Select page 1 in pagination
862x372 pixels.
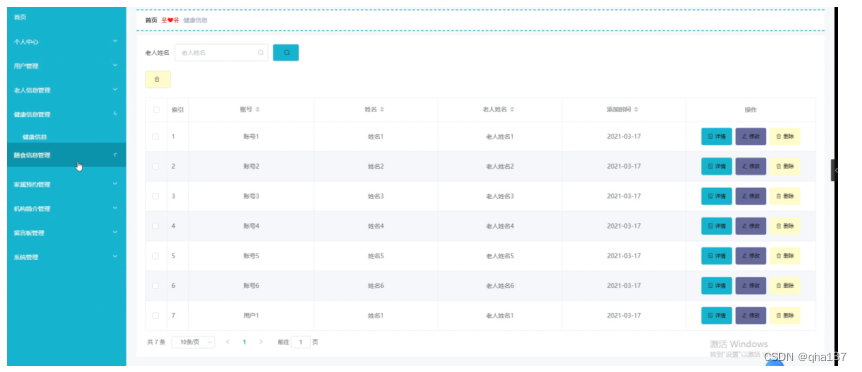[x=244, y=342]
